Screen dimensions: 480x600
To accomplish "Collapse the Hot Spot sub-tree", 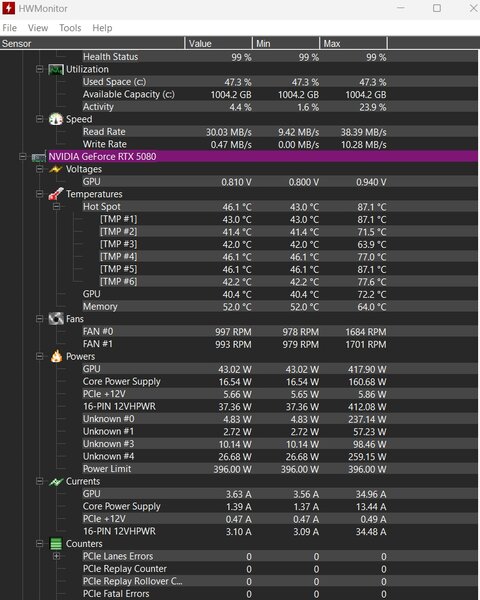I will click(56, 207).
